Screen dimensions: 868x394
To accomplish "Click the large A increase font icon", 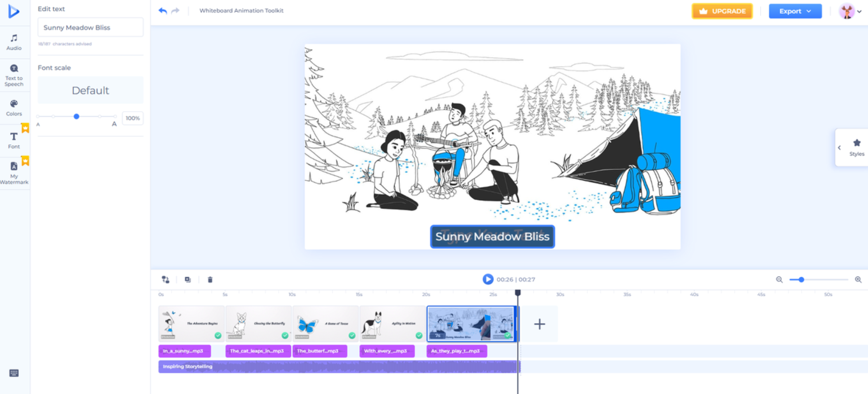I will click(x=114, y=124).
